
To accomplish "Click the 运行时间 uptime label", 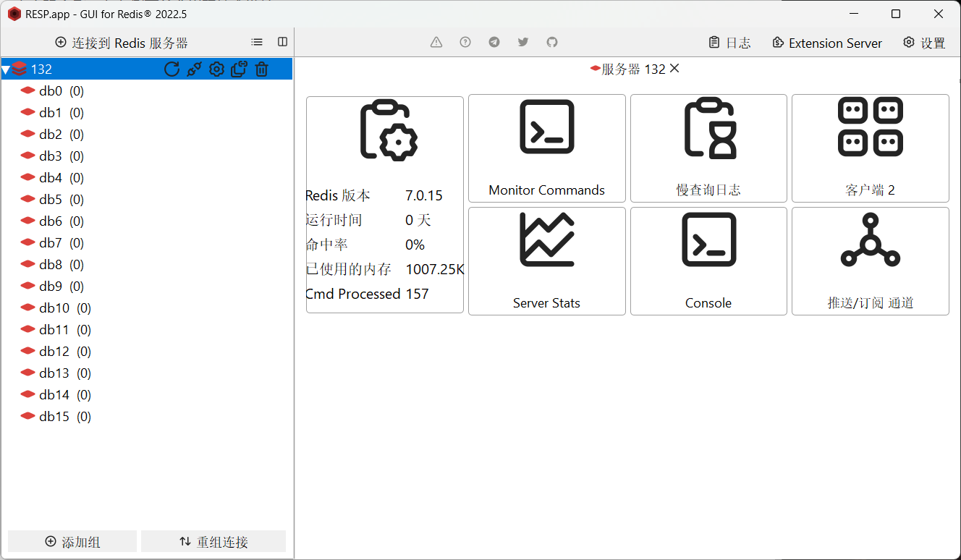I will click(334, 220).
